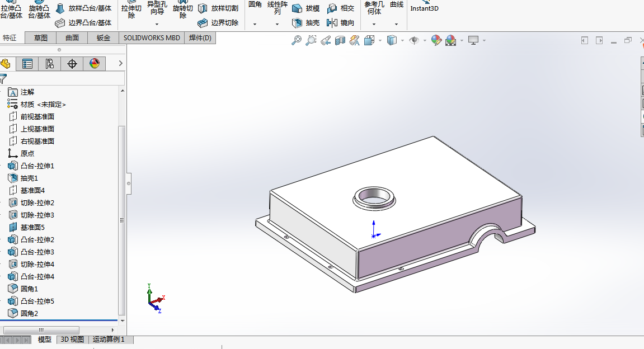
Task: Switch to the 3D 视图 bottom tab
Action: point(72,339)
